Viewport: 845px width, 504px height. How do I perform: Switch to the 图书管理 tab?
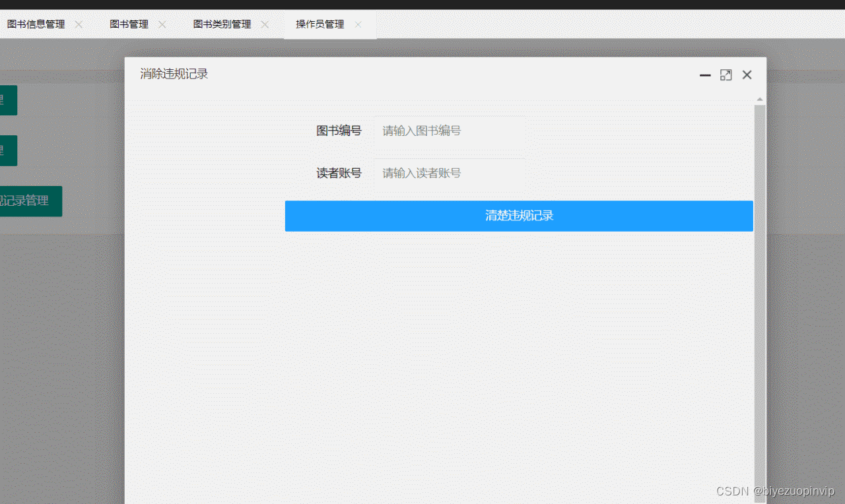pyautogui.click(x=129, y=24)
